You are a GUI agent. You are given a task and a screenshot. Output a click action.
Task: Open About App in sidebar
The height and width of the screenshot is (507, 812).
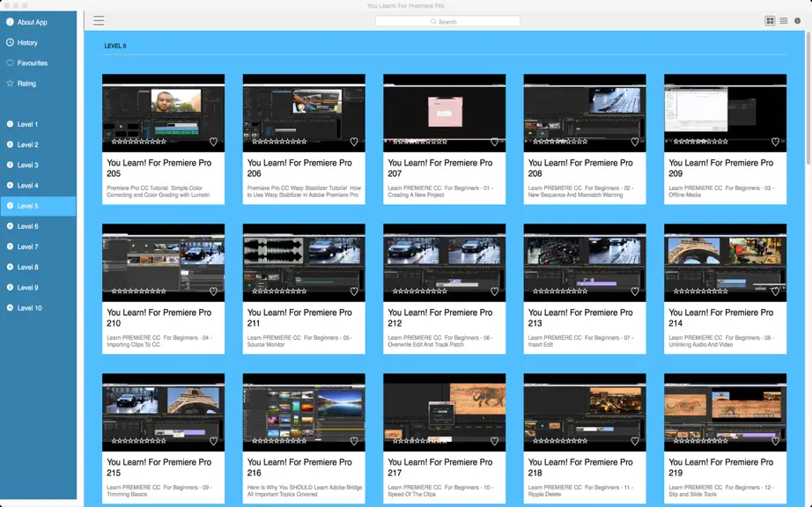click(39, 22)
